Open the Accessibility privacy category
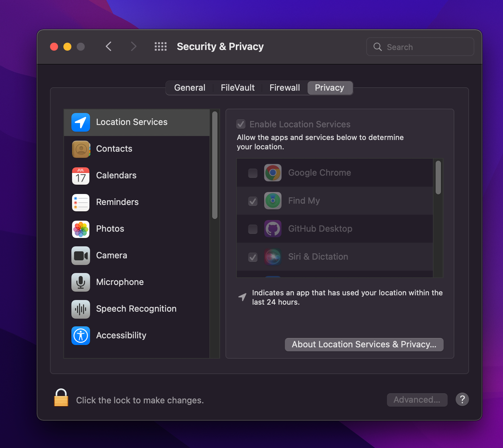The width and height of the screenshot is (503, 448). click(121, 336)
